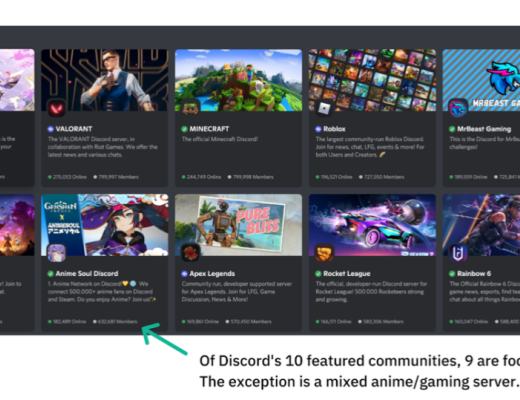Click the MrBeast Gaming server avatar icon
520x400 pixels.
tap(458, 107)
